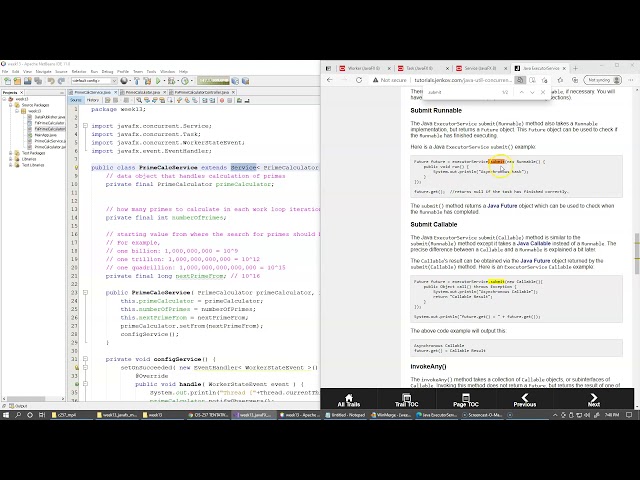Screen dimensions: 640x480
Task: Switch to the FxPrimeCalculatorController.java editor tab
Action: (202, 92)
